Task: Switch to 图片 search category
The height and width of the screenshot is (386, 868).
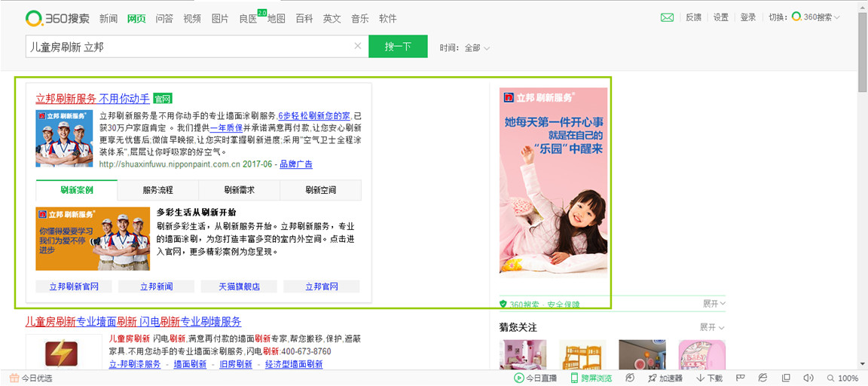Action: [220, 19]
